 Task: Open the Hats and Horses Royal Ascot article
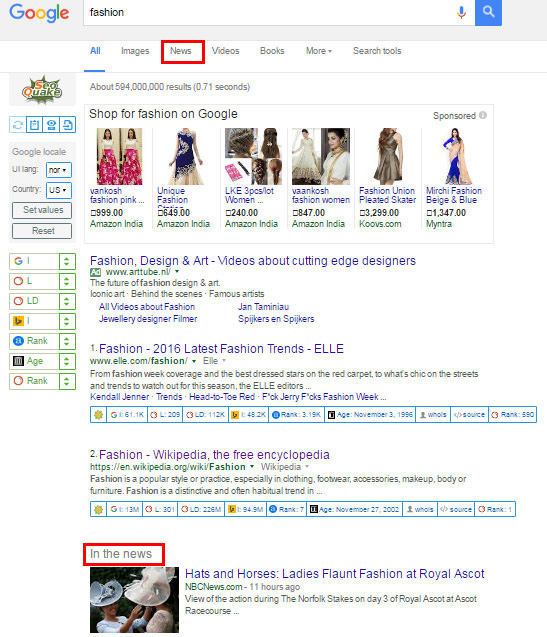[x=334, y=574]
